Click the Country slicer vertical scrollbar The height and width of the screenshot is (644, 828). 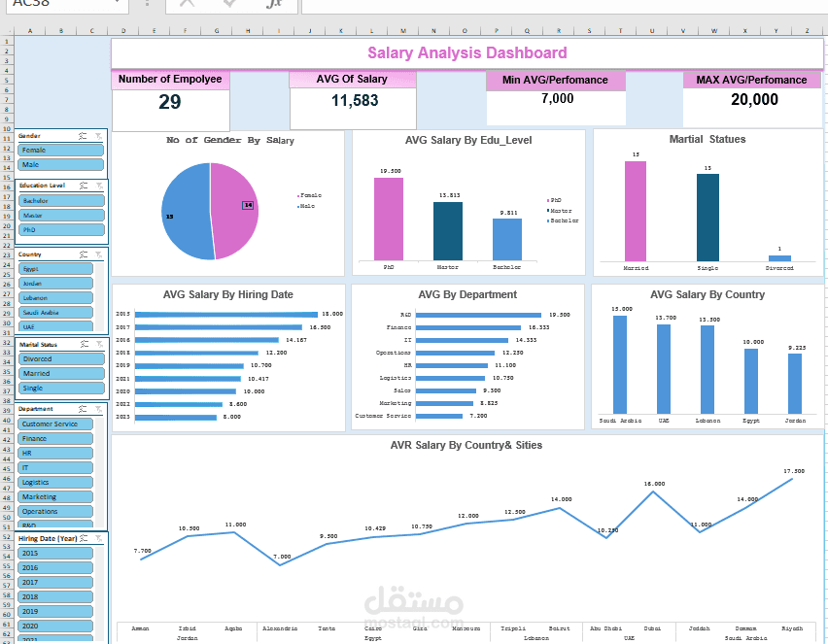(100, 296)
